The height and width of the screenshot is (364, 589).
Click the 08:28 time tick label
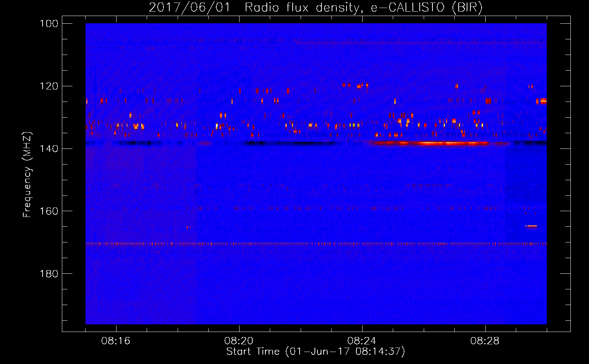click(485, 341)
